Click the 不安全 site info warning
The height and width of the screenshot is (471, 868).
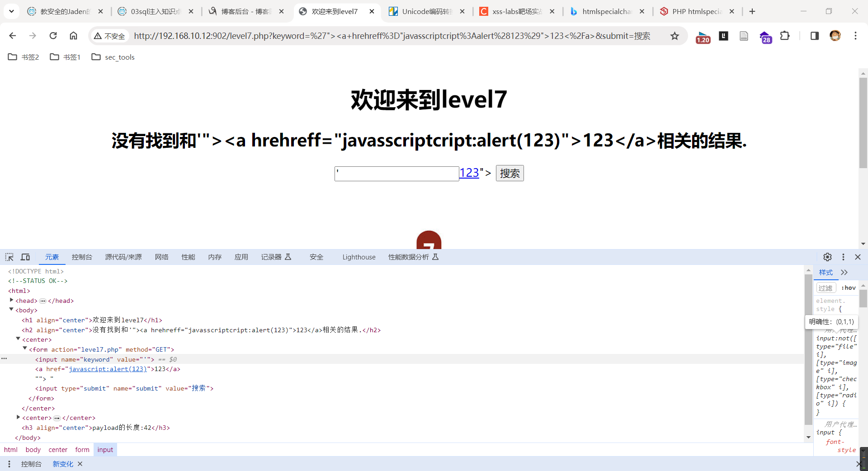pyautogui.click(x=109, y=36)
